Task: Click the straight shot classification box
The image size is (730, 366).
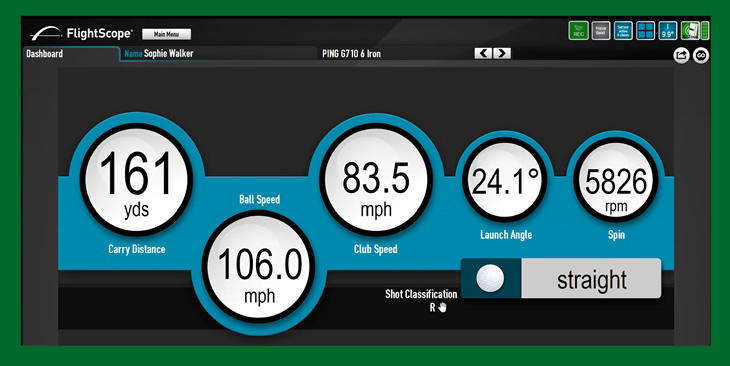Action: [x=591, y=278]
